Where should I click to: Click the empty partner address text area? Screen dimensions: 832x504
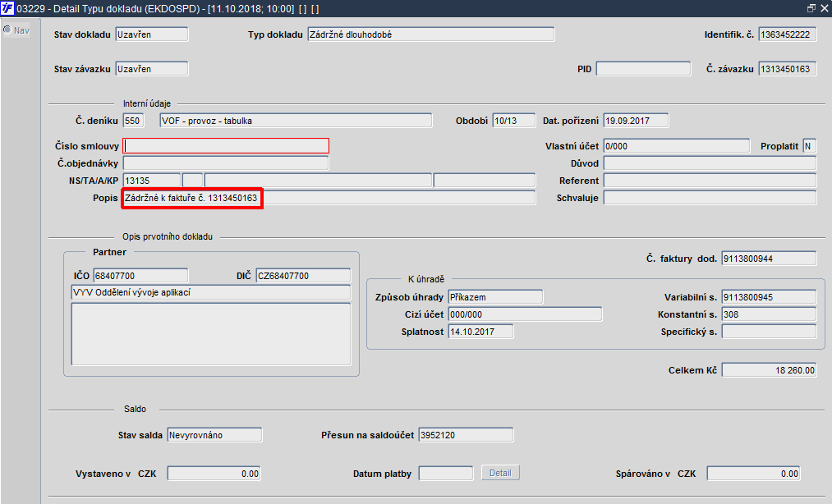pyautogui.click(x=211, y=334)
